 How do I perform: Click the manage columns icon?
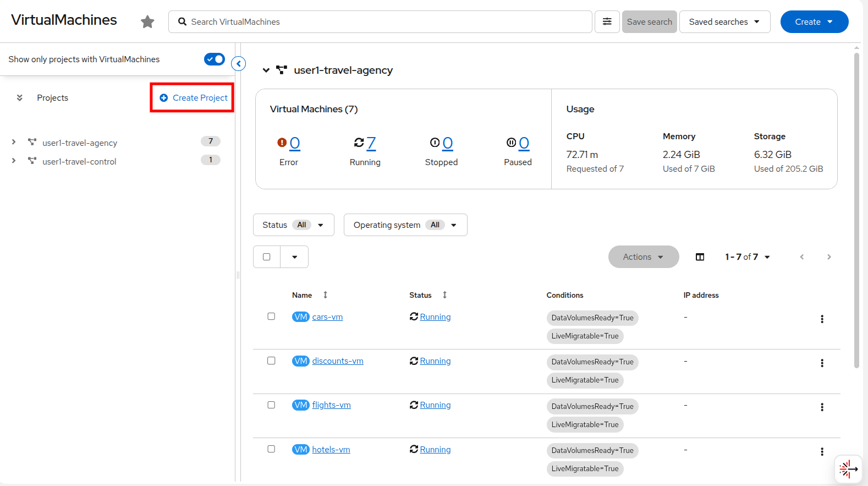pyautogui.click(x=700, y=257)
